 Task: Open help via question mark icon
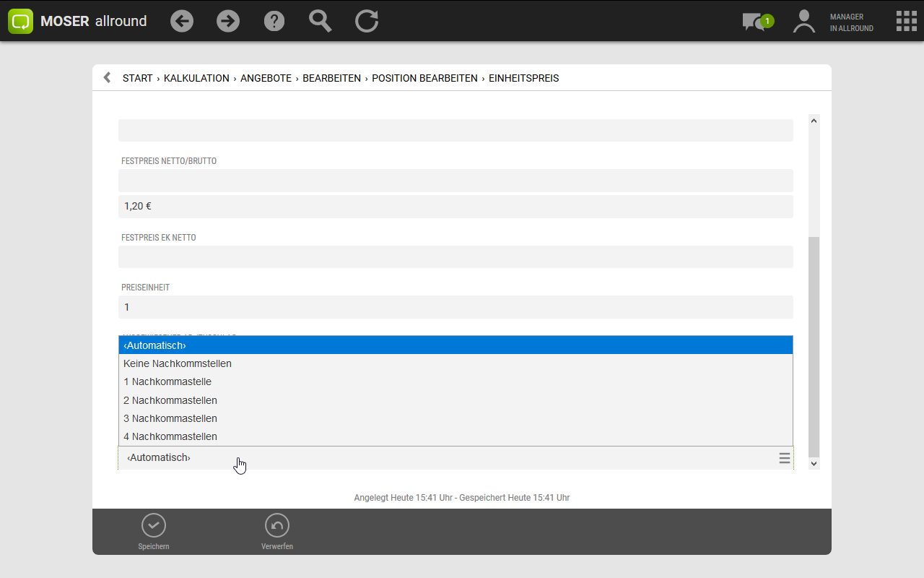tap(274, 21)
